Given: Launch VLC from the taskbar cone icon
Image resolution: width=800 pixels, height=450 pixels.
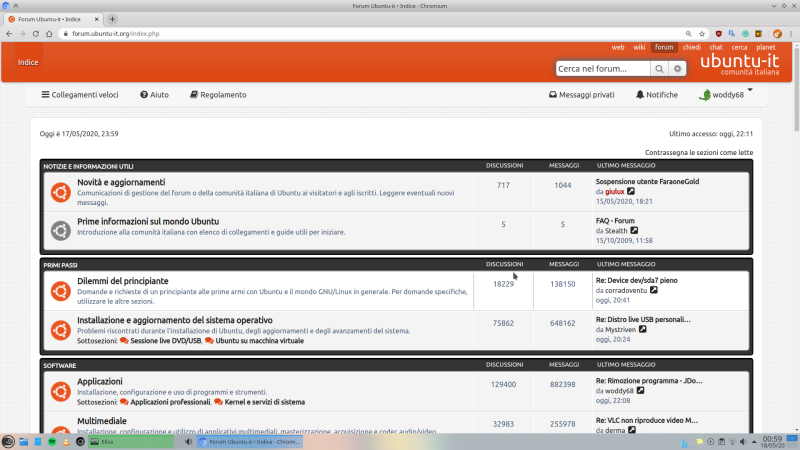Looking at the screenshot, I should tap(66, 442).
